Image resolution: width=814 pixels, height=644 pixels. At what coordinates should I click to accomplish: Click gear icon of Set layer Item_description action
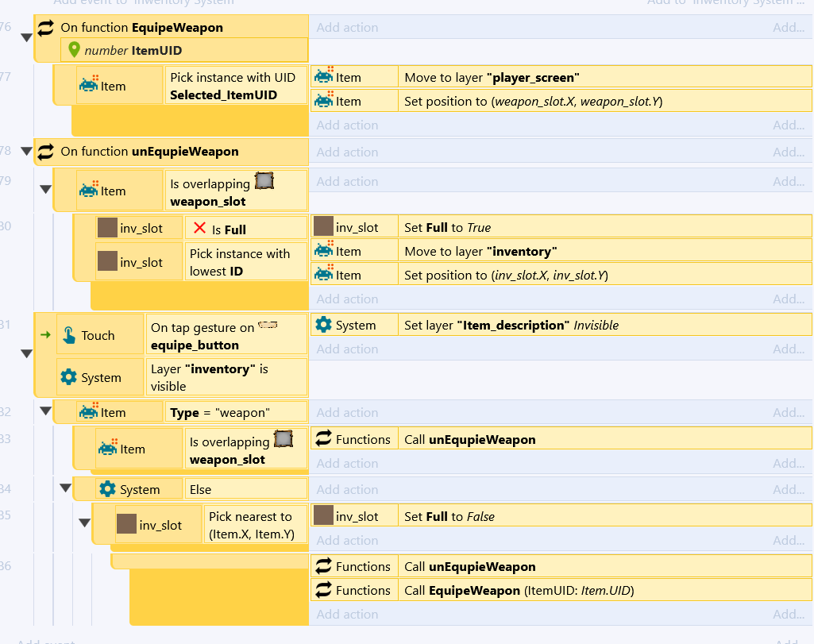pos(323,325)
